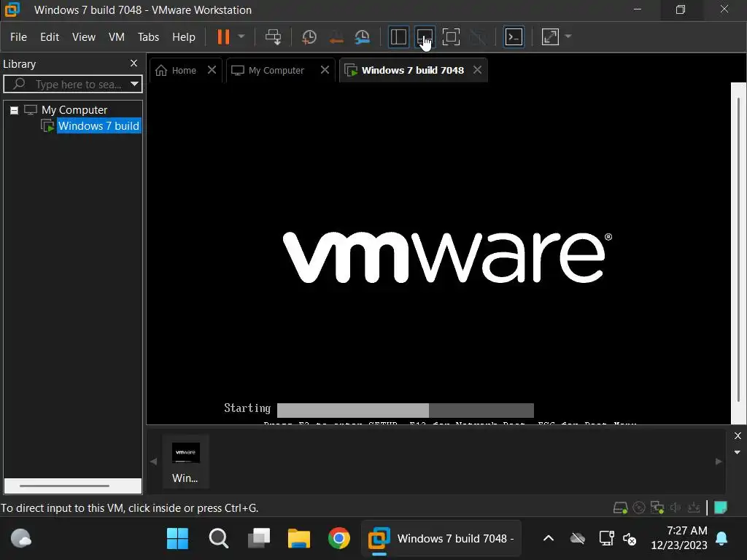Click the orange Suspend/Pause VM button
The height and width of the screenshot is (560, 747).
point(223,36)
